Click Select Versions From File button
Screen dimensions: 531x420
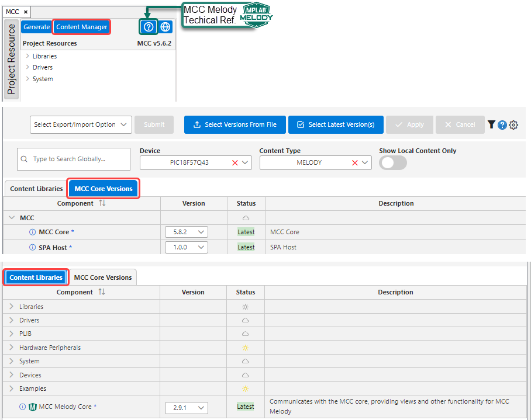tap(235, 124)
